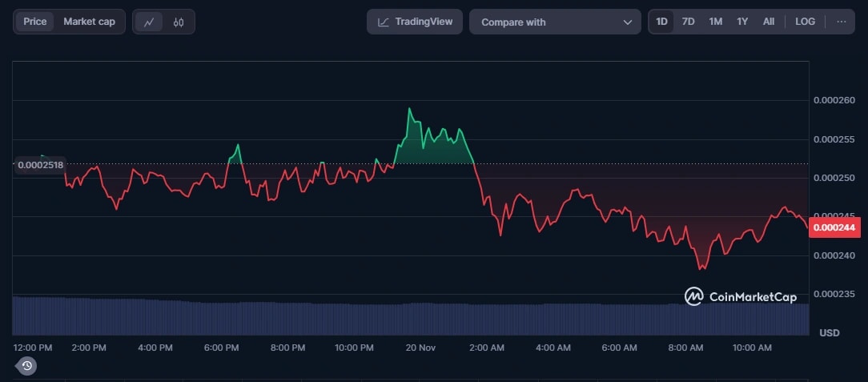Select the Price toggle
The height and width of the screenshot is (382, 868).
pyautogui.click(x=35, y=22)
